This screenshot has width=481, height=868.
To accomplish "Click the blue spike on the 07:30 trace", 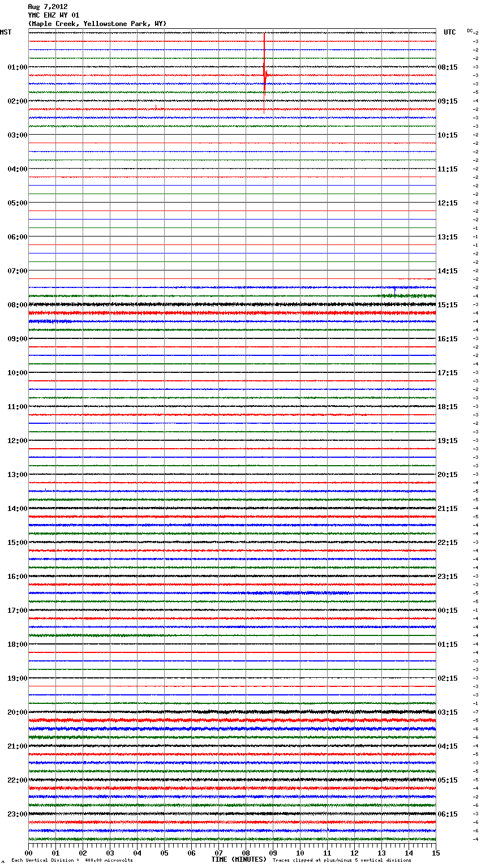I will pos(394,290).
